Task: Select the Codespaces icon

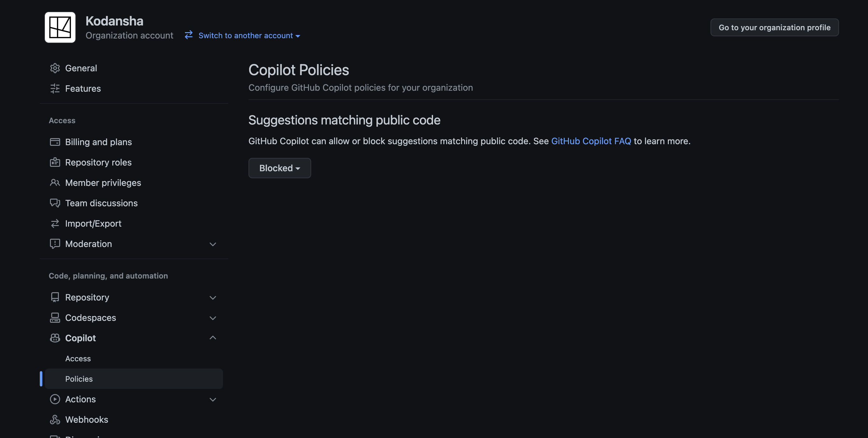Action: [x=55, y=318]
